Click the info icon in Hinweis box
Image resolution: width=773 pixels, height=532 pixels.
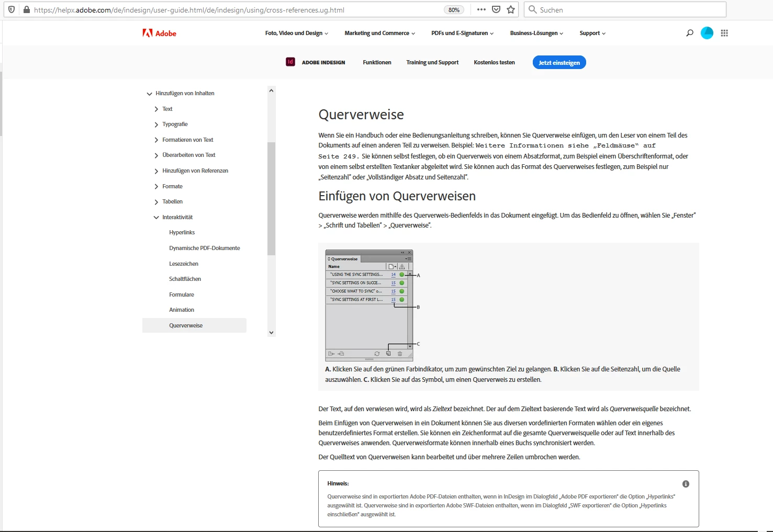(x=686, y=484)
